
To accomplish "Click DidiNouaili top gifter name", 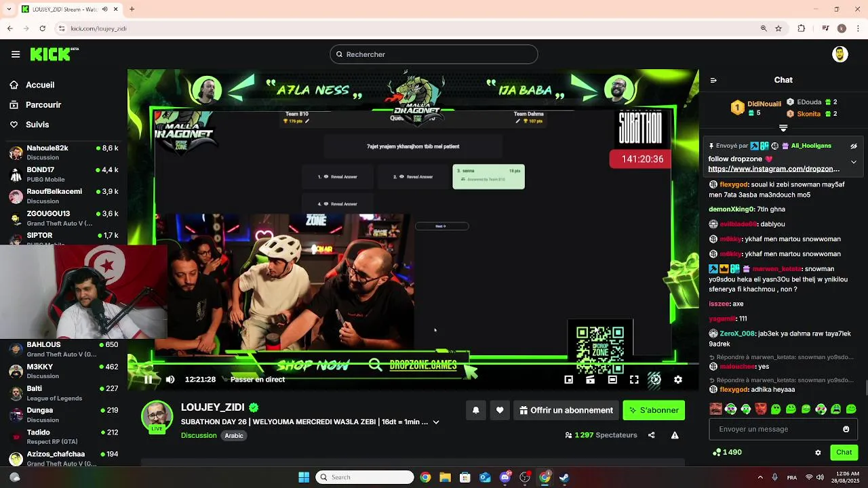I will (x=764, y=104).
